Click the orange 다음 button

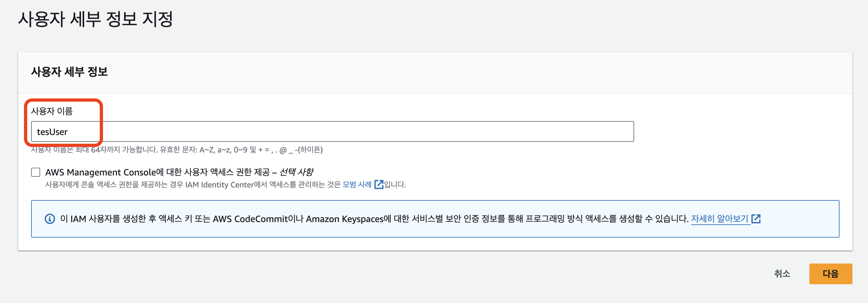coord(831,274)
